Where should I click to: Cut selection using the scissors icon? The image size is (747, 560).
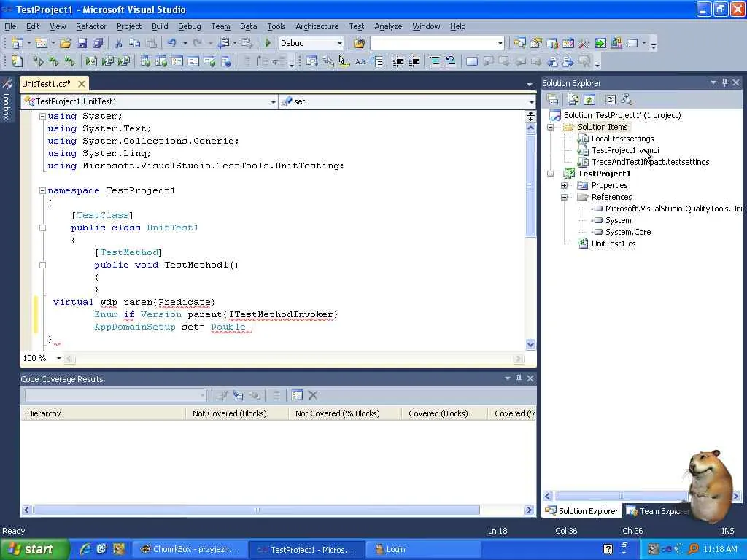(x=119, y=43)
